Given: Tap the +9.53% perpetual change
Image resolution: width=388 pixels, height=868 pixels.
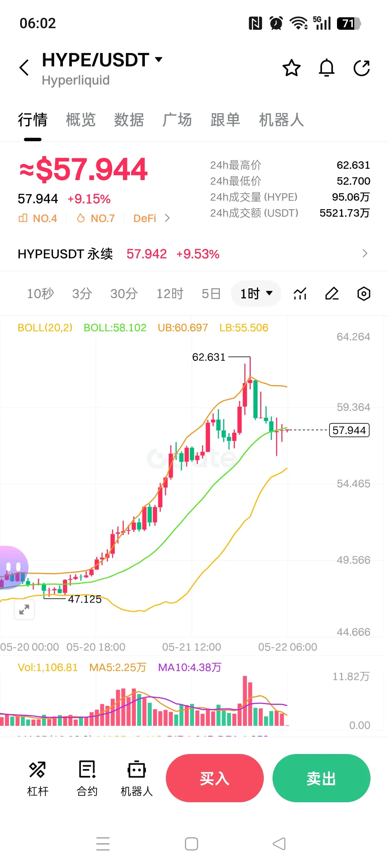Looking at the screenshot, I should pyautogui.click(x=198, y=254).
